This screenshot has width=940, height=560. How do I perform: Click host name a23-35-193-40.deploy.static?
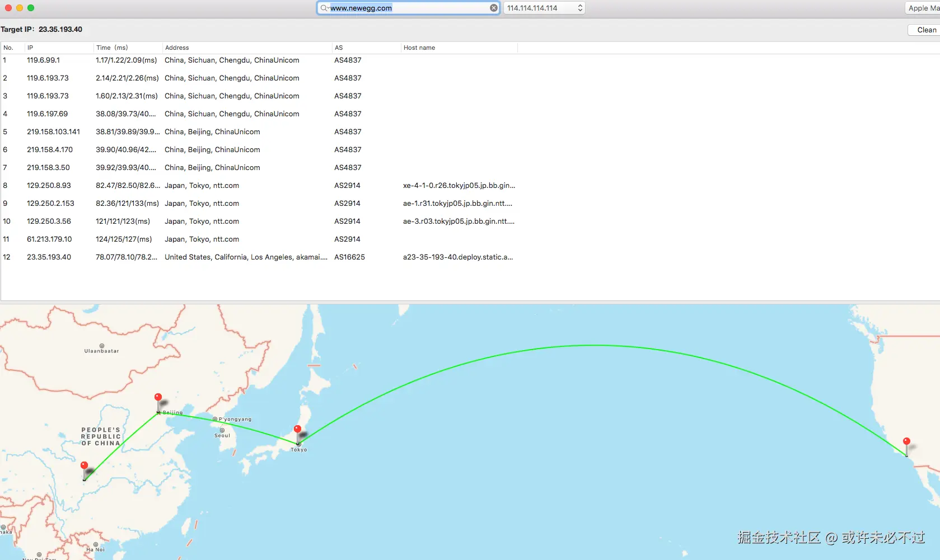(x=458, y=257)
